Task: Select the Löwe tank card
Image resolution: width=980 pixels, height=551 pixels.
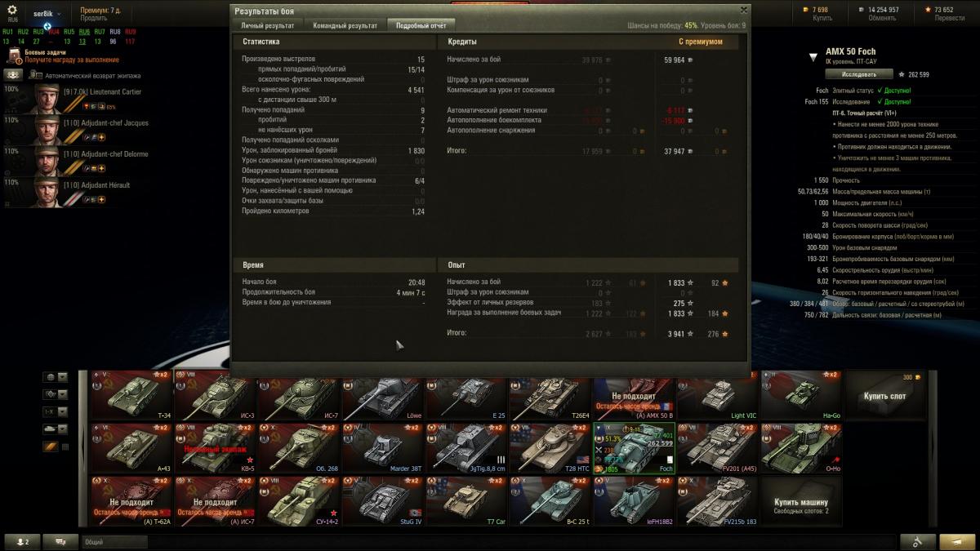Action: coord(383,395)
